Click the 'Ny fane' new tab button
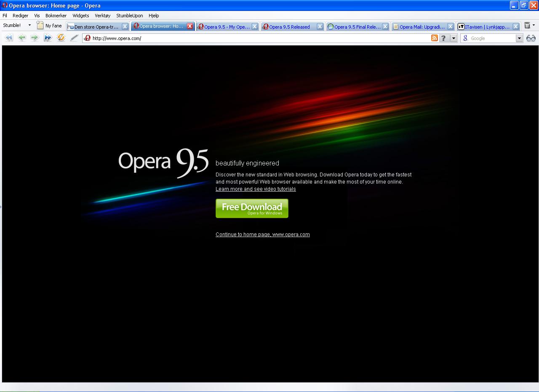Screen dimensions: 539x392 pos(49,25)
